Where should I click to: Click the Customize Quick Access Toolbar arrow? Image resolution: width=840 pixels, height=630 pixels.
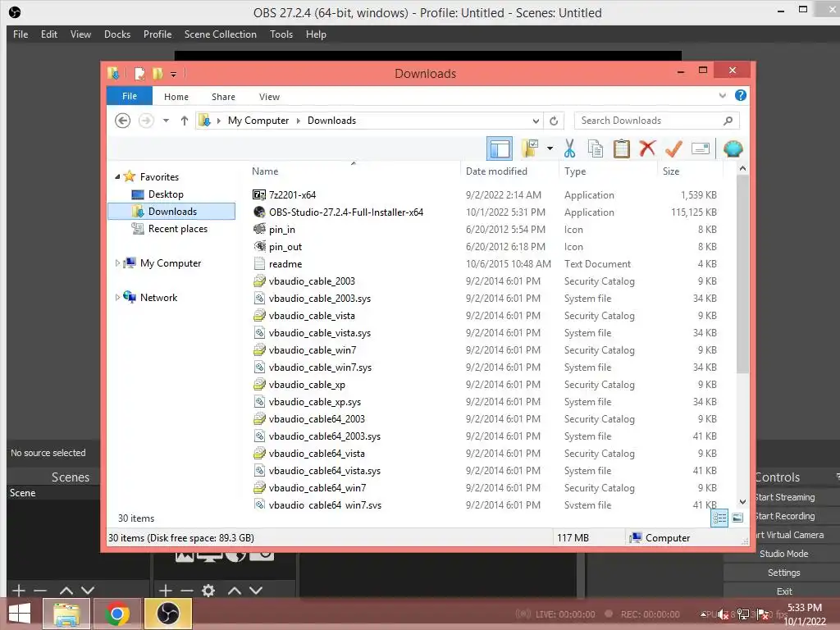click(174, 74)
